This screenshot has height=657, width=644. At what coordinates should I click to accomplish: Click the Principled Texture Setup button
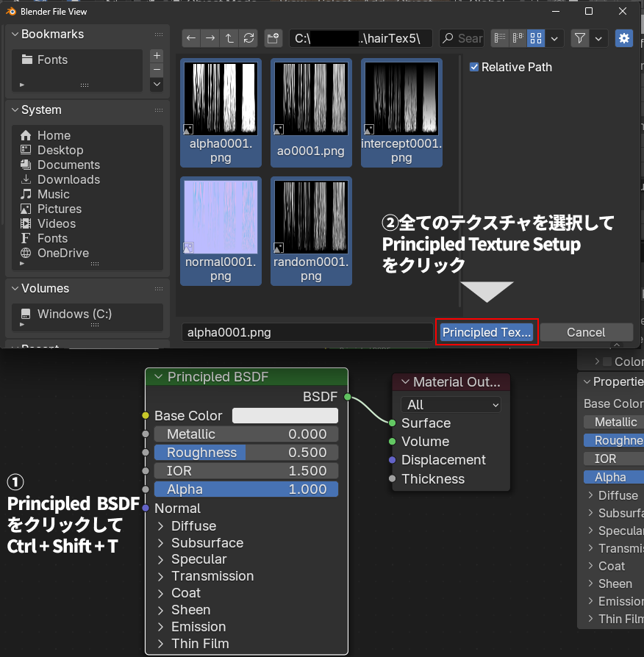point(487,332)
